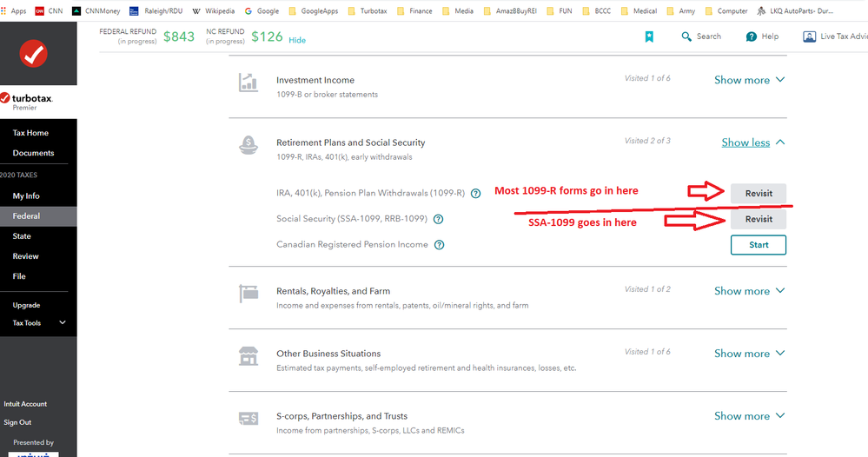Viewport: 868px width, 457px height.
Task: Start Canadian Registered Pension Income
Action: click(759, 245)
